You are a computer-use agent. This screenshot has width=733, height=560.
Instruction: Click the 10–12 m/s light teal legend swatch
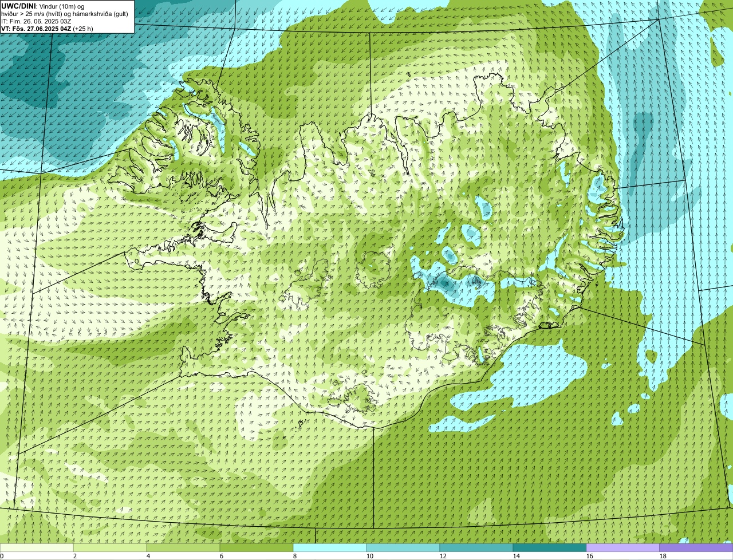point(403,548)
